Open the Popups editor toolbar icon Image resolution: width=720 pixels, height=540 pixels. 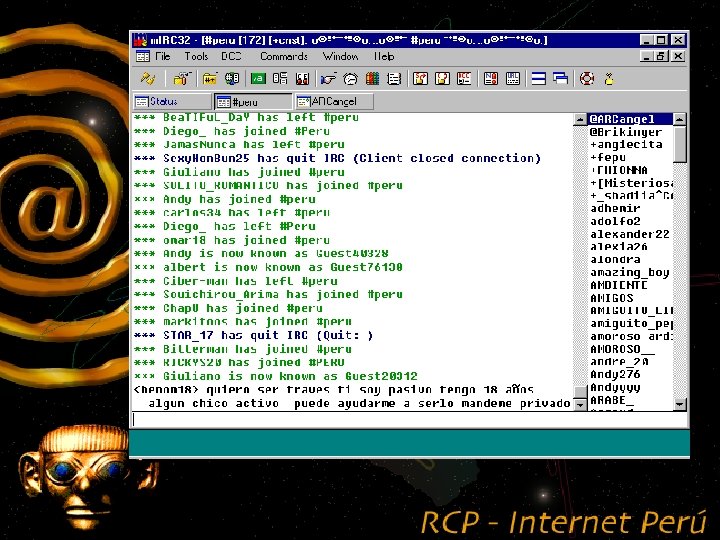pos(280,79)
